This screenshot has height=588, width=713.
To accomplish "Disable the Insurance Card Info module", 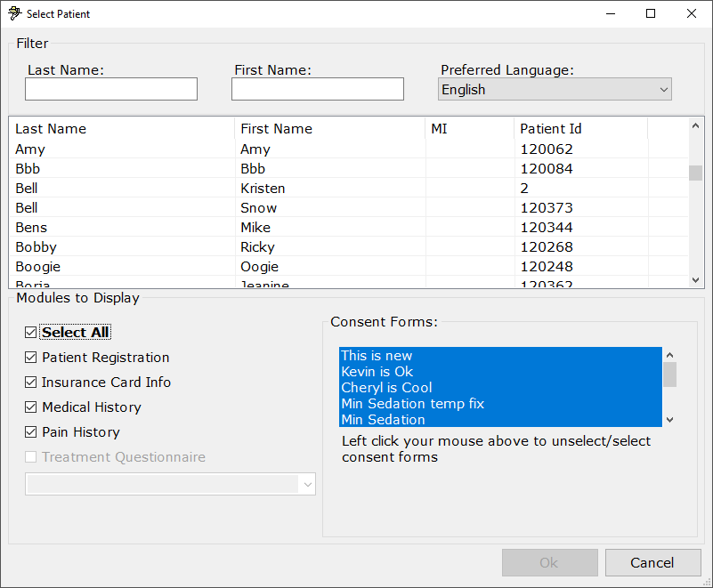I will click(31, 383).
